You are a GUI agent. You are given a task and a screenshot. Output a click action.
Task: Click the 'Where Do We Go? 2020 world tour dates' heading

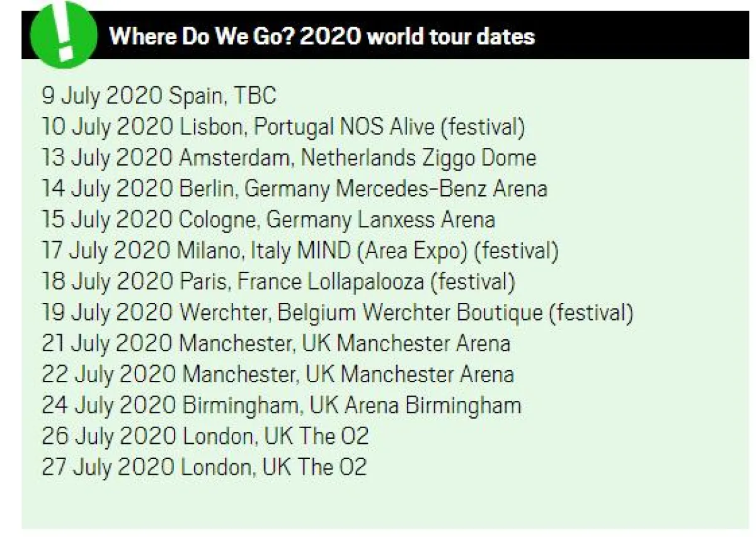(x=322, y=36)
